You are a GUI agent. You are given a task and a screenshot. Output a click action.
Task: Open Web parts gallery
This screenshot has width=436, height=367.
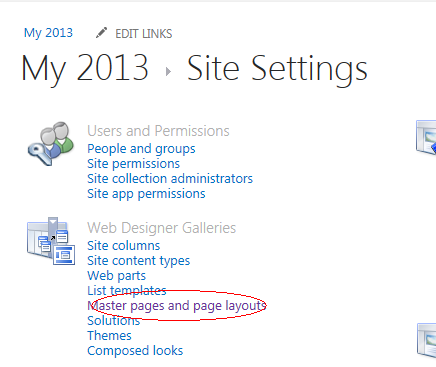pyautogui.click(x=117, y=276)
